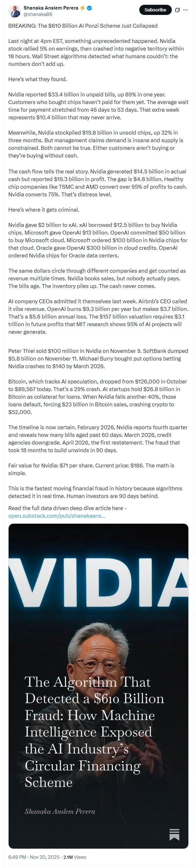Click the BREAKING headline line of post

pos(83,25)
